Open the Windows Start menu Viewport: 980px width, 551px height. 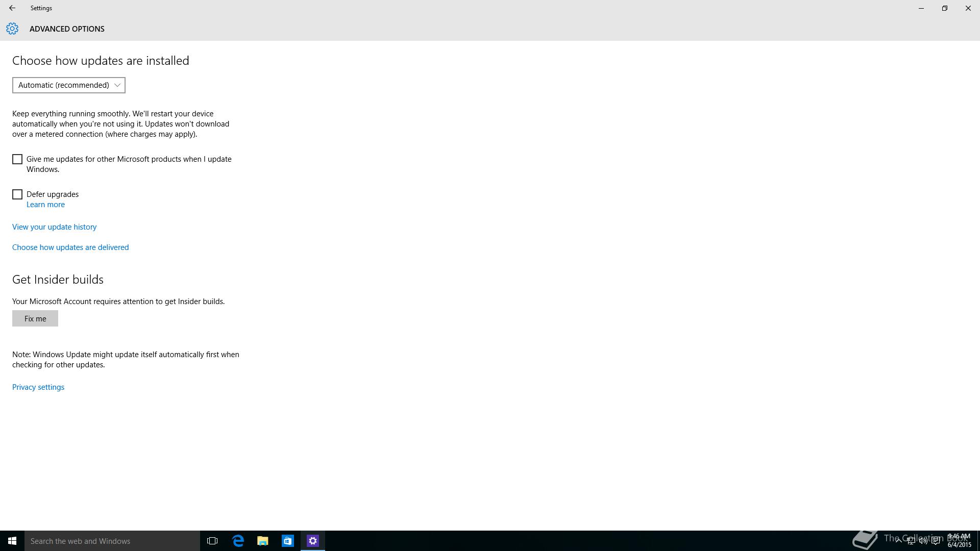click(x=12, y=541)
